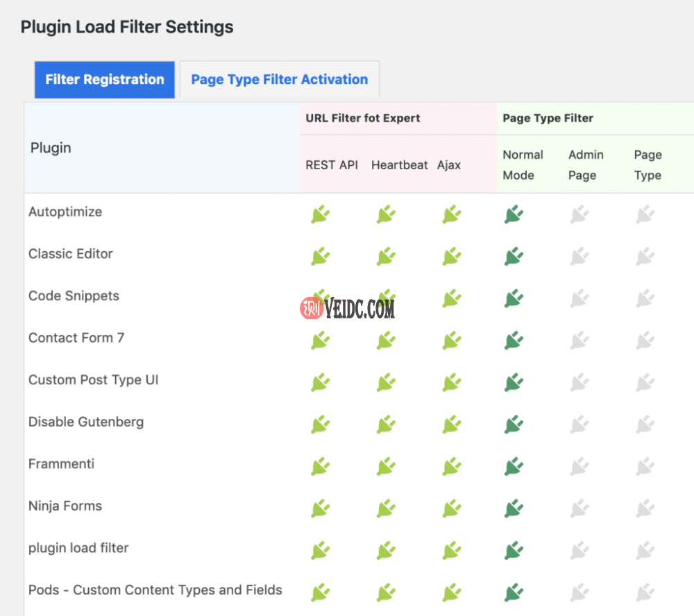Select the Ajax plug icon for Code Snippets
The image size is (694, 616).
point(451,298)
